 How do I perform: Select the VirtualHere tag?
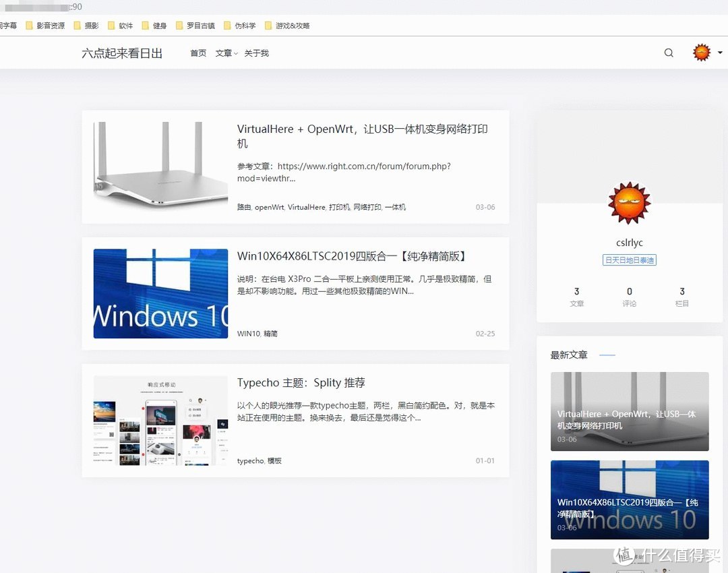pyautogui.click(x=307, y=207)
